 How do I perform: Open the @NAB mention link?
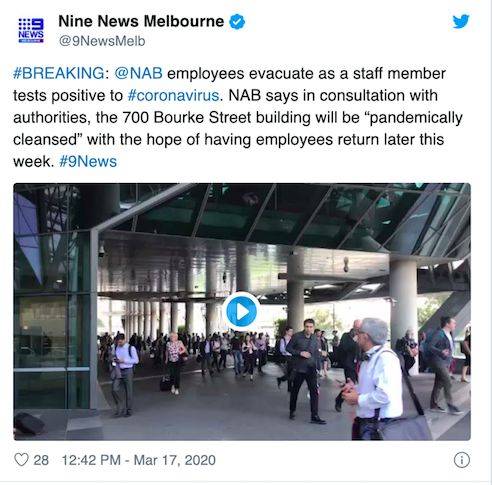(x=138, y=73)
